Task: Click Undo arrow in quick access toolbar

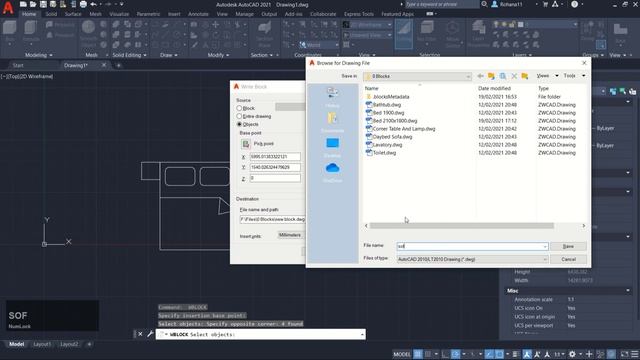Action: (93, 4)
